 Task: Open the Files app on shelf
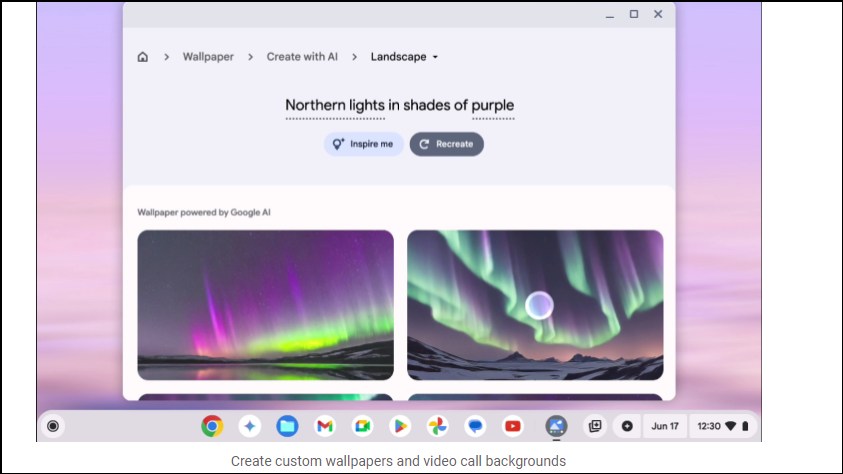pyautogui.click(x=287, y=426)
